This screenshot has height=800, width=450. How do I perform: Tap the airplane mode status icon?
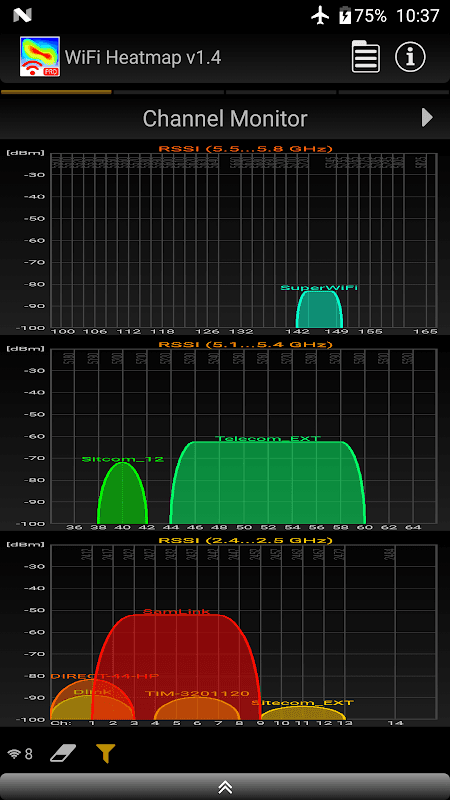[320, 16]
